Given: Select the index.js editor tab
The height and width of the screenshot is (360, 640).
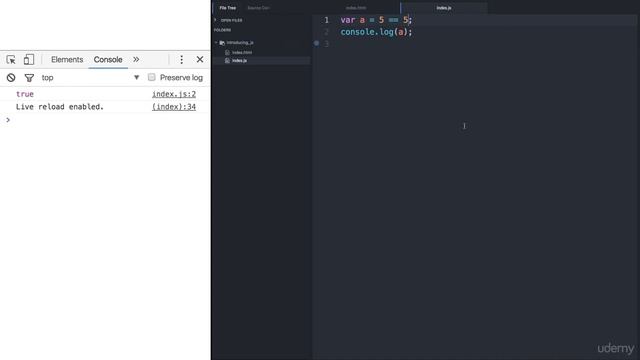Looking at the screenshot, I should (x=444, y=8).
